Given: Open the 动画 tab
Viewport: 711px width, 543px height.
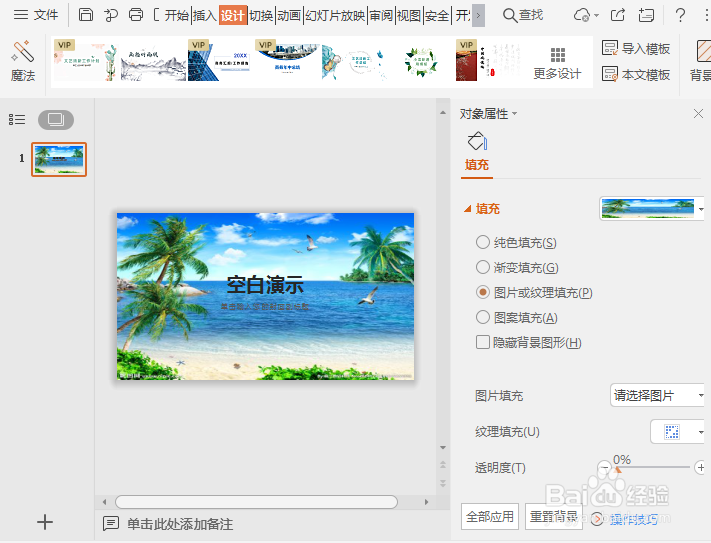Looking at the screenshot, I should click(289, 15).
